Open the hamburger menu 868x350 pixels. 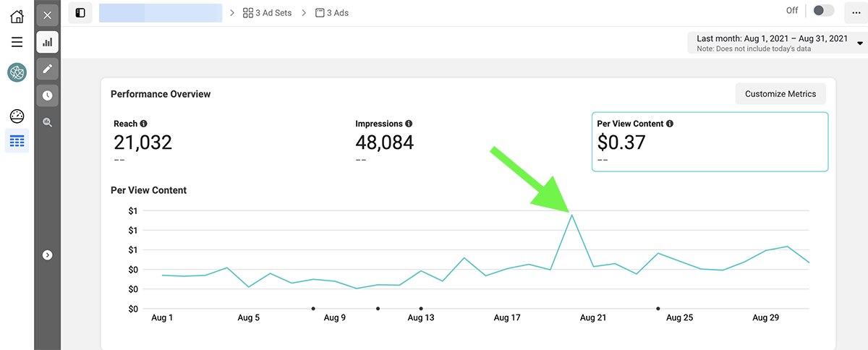tap(17, 42)
